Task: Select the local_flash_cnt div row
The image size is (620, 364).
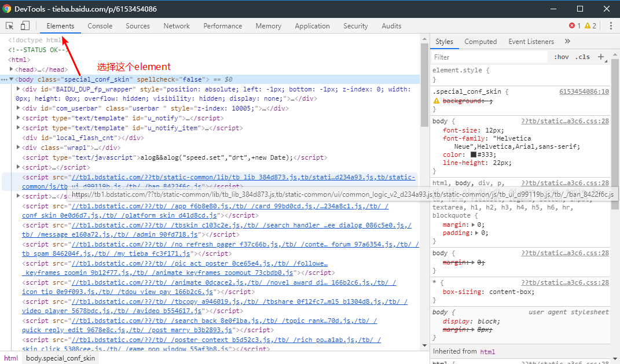Action: pos(83,138)
